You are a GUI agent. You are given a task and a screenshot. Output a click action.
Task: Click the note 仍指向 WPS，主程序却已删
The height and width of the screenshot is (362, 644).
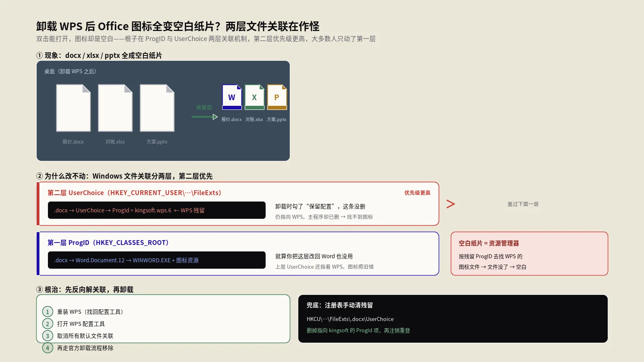tap(324, 217)
